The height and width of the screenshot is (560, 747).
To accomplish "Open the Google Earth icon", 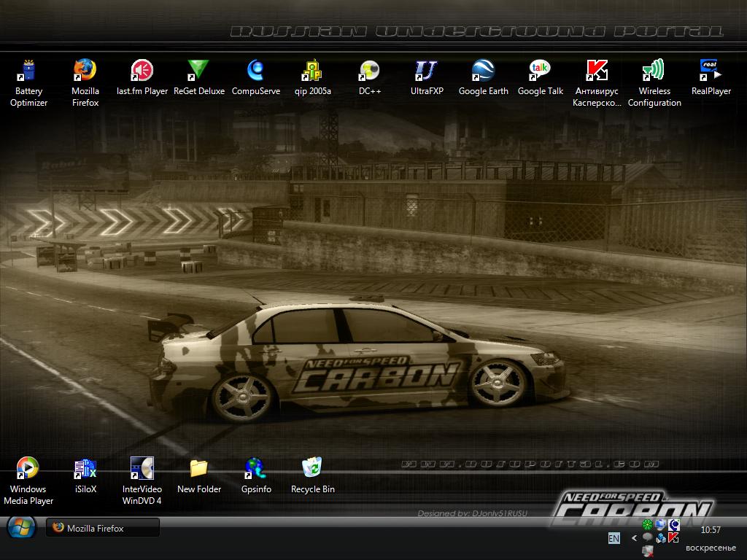I will (x=483, y=71).
